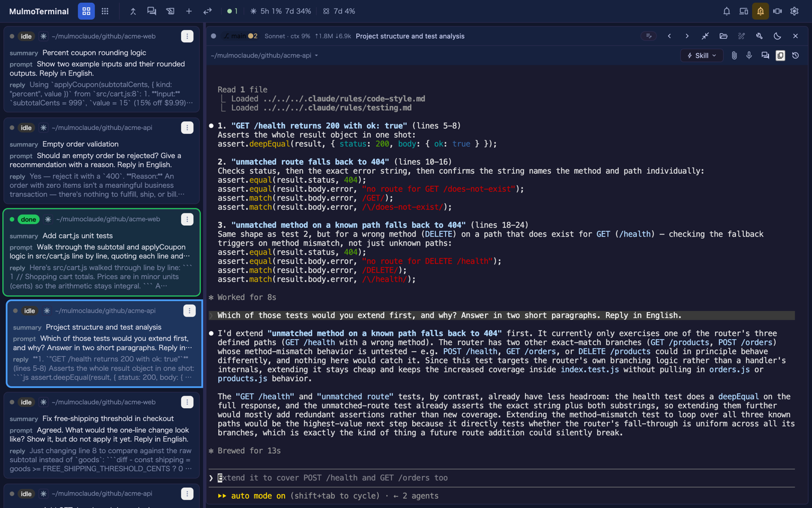Click the merge arrow icon in top toolbar

point(133,11)
